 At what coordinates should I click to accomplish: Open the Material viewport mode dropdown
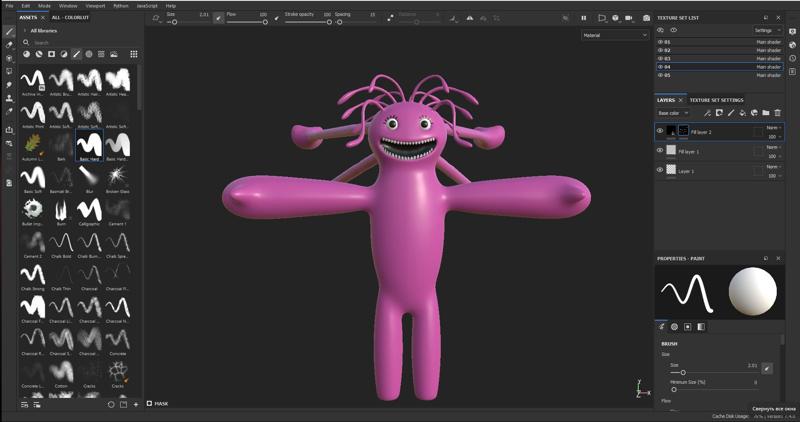pos(614,35)
